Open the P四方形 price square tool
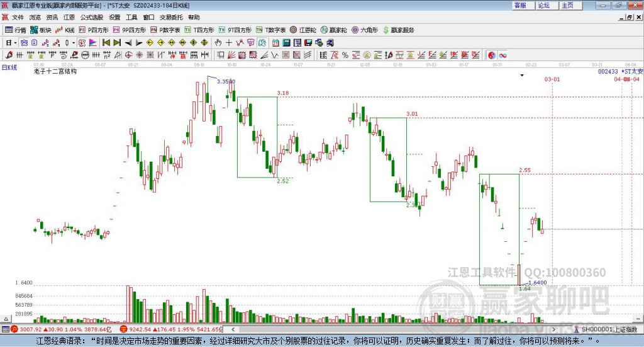644x347 pixels. coord(94,30)
